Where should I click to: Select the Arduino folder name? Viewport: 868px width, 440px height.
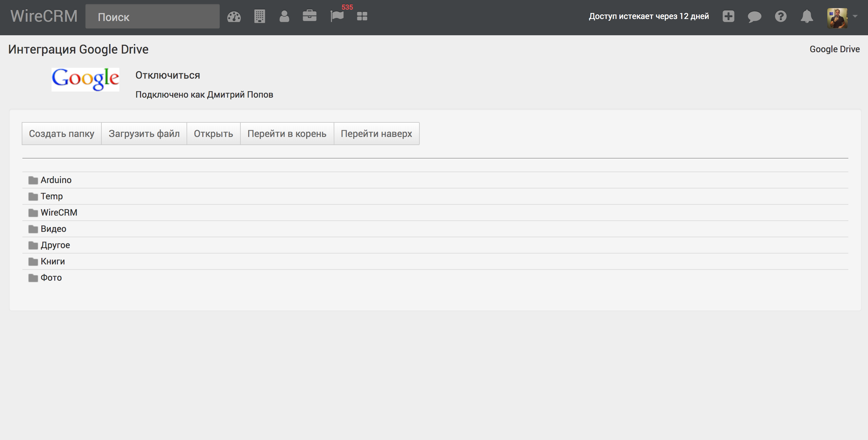point(56,180)
